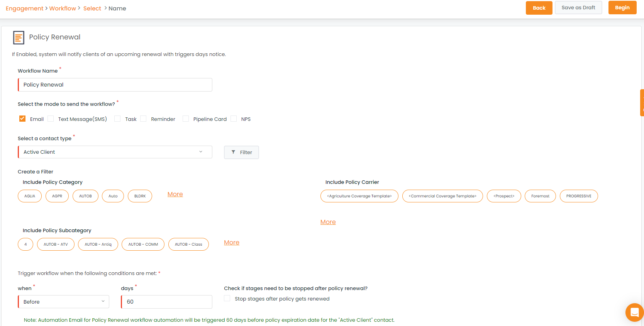Viewport: 644px width, 326px height.
Task: Select the AUTOB - Class subcategory chip
Action: pyautogui.click(x=188, y=244)
